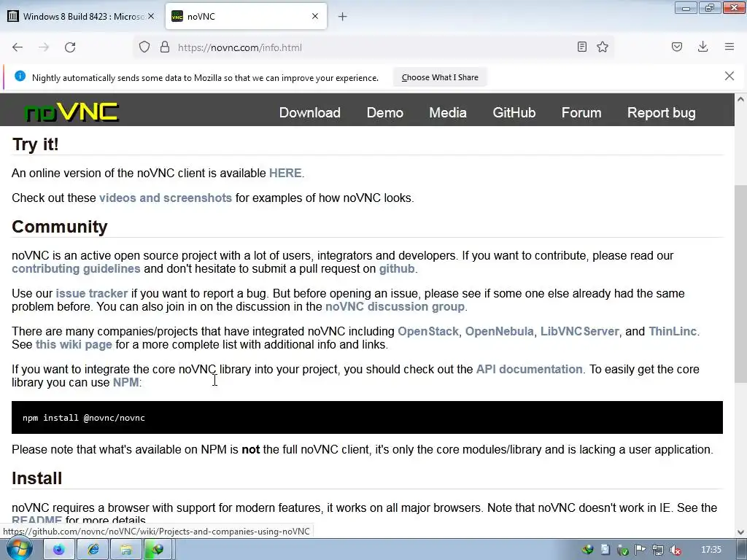The image size is (747, 560).
Task: Bookmark this page with the star
Action: click(x=603, y=47)
